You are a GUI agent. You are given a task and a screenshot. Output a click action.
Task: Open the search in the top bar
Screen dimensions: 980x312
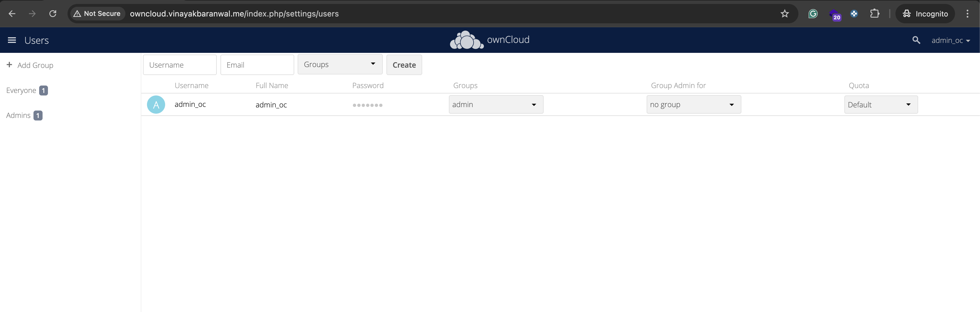(916, 40)
